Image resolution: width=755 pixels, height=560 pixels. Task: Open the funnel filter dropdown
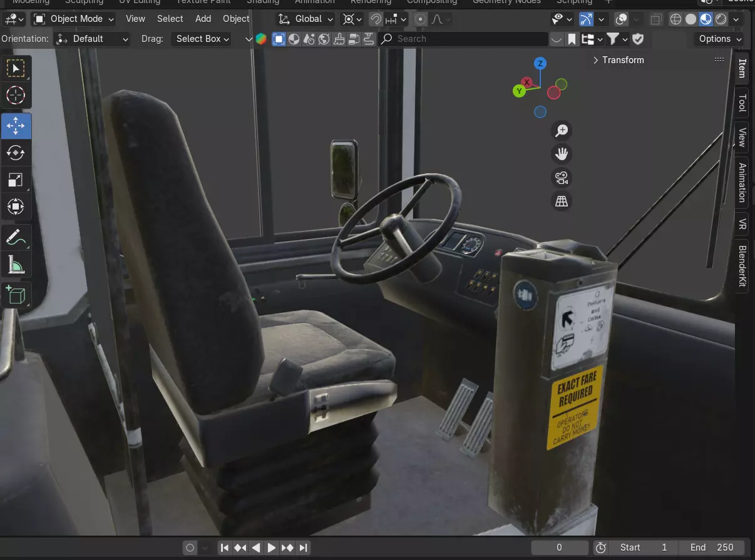617,39
